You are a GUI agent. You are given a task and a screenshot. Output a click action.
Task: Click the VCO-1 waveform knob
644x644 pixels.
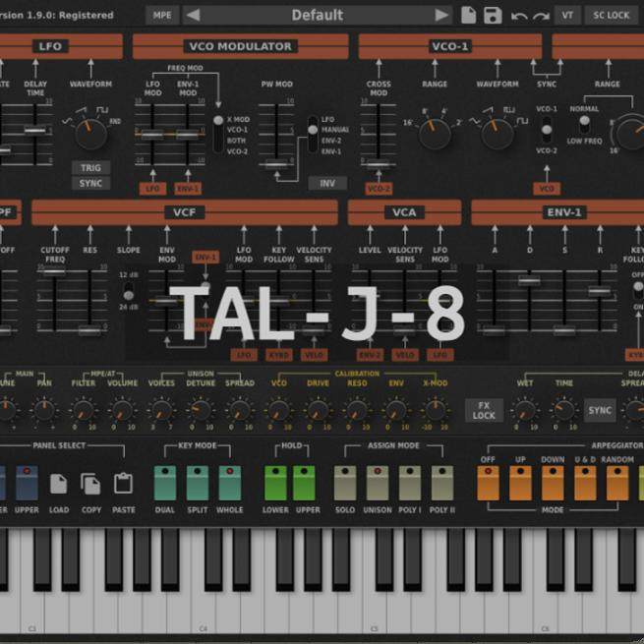(x=497, y=134)
